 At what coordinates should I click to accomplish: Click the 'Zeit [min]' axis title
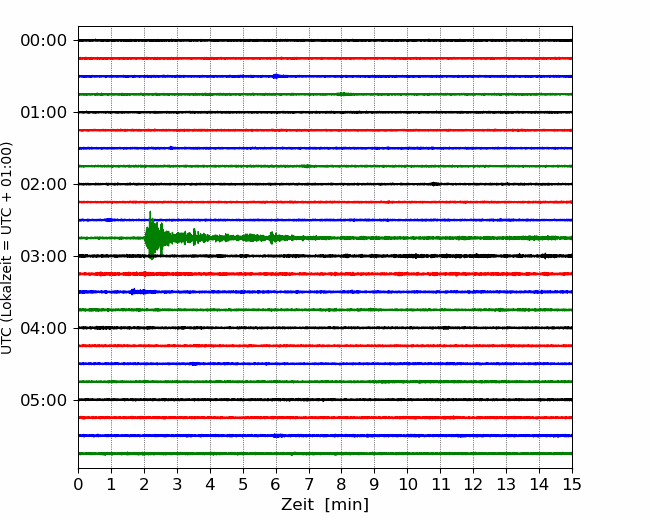pos(325,505)
